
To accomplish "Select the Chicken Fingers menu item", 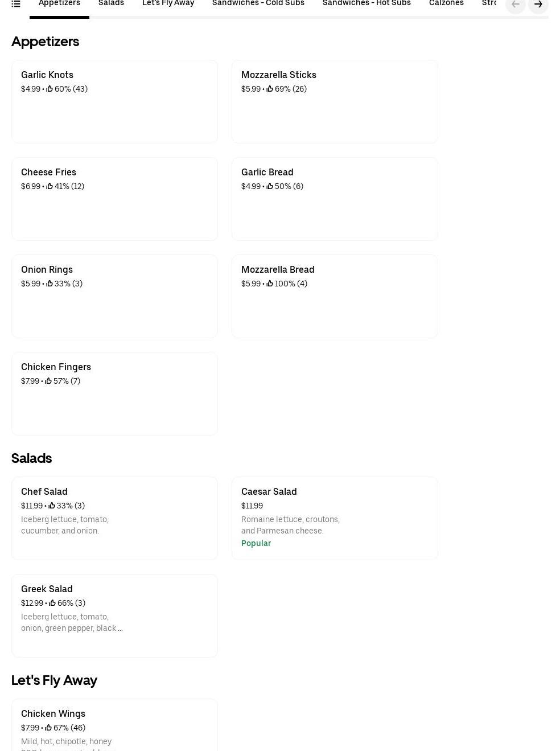I will (x=114, y=393).
